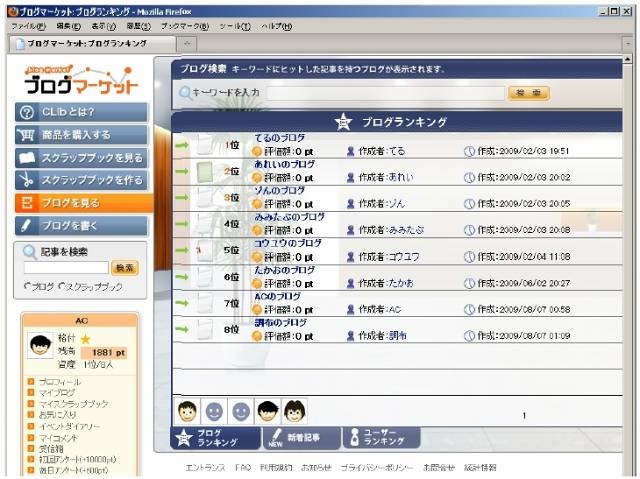Click the orange bullet beside プロフィール
640x479 pixels.
(31, 381)
